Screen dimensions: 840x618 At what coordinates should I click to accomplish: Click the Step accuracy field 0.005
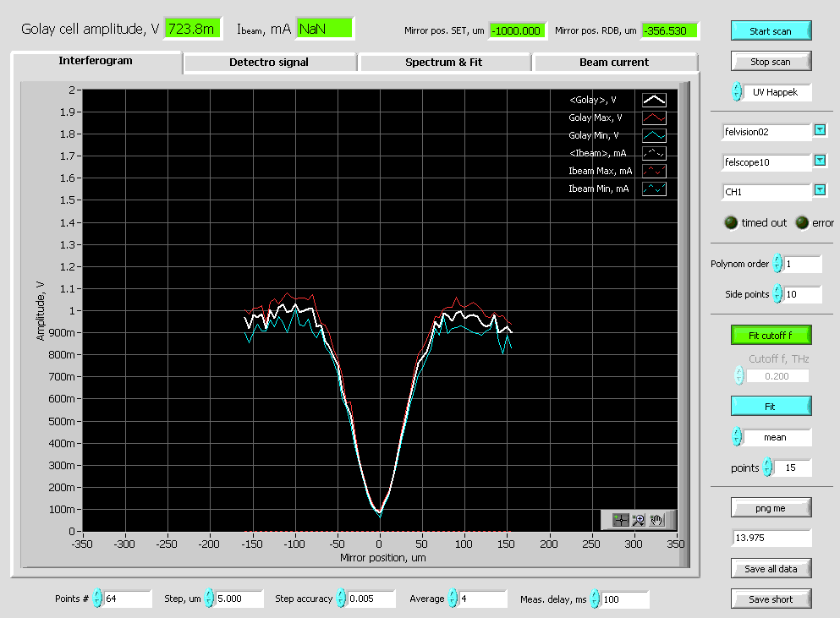371,599
